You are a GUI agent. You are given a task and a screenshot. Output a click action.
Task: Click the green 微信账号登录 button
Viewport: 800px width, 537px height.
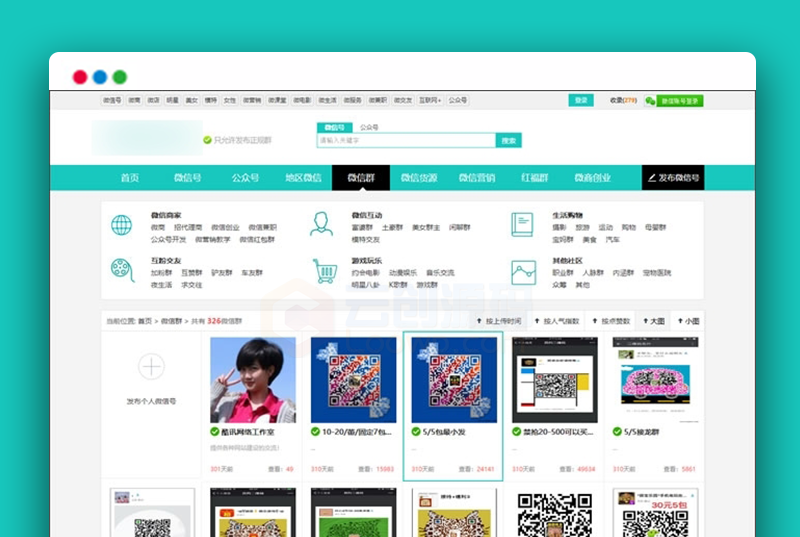[680, 101]
